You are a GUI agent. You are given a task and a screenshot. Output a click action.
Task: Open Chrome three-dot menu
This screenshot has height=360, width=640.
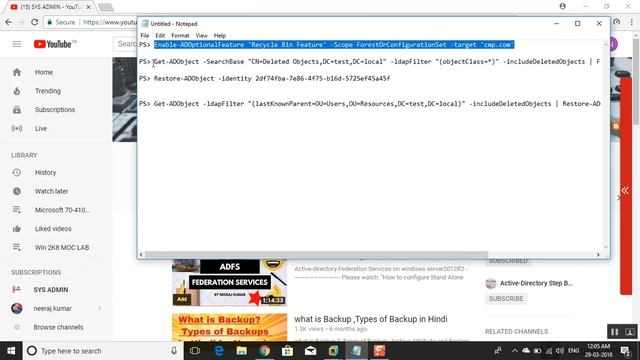tap(631, 22)
